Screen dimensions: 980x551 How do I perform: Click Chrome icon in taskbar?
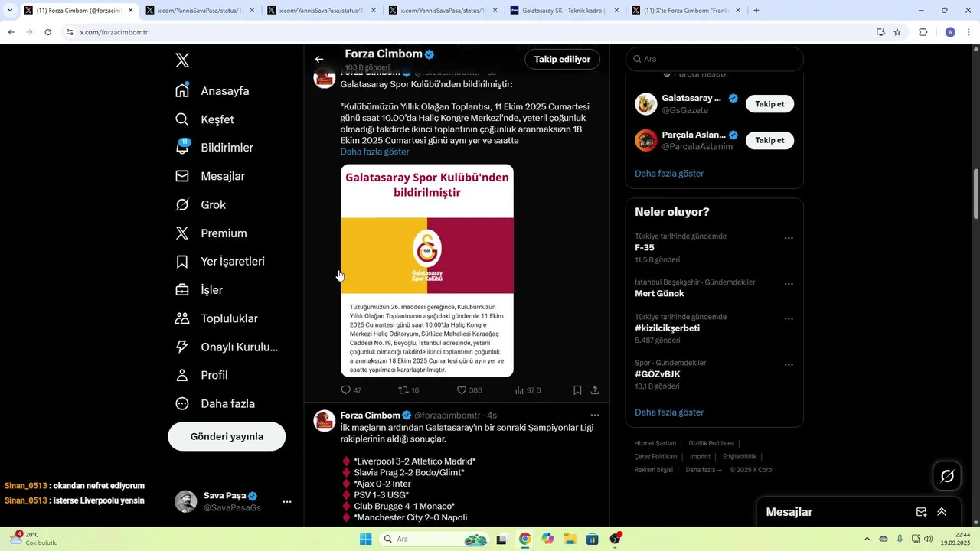(x=524, y=539)
